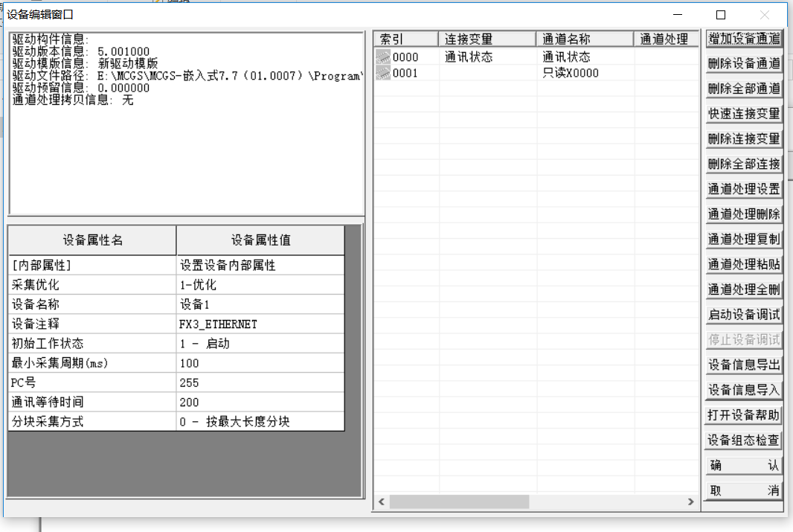Start device debugging with 启动设备调试
The image size is (793, 532).
(743, 315)
